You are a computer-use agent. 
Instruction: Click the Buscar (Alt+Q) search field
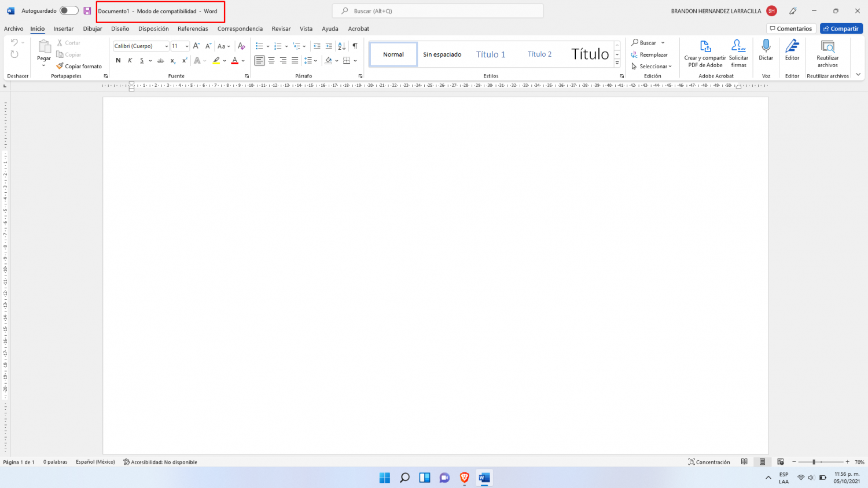[x=437, y=11]
